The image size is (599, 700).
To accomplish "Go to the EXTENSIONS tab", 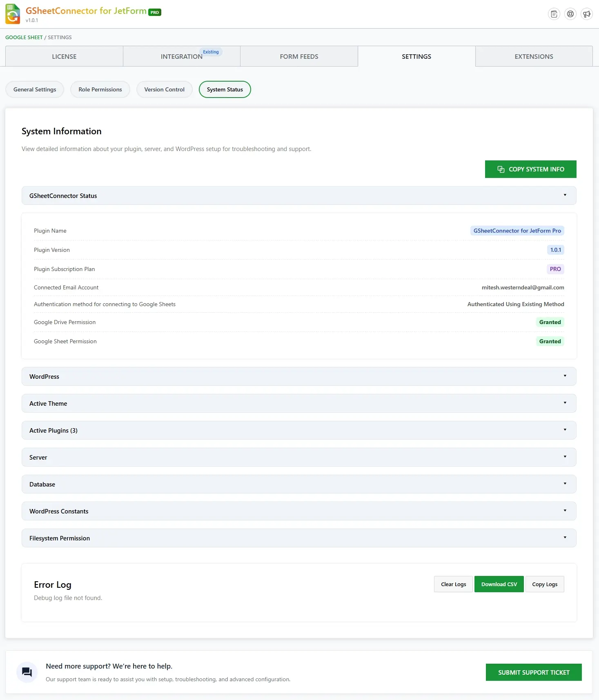I will point(534,56).
